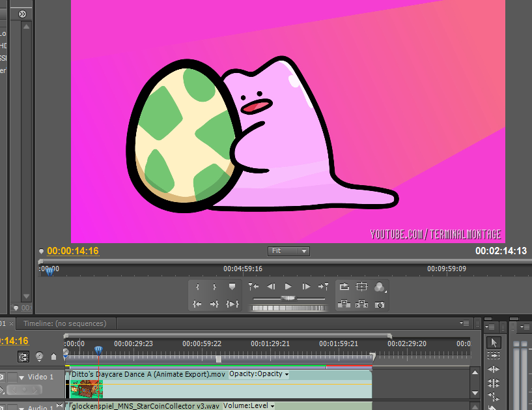Screen dimensions: 532x410
Task: Click the jog wheel strip
Action: click(x=288, y=308)
